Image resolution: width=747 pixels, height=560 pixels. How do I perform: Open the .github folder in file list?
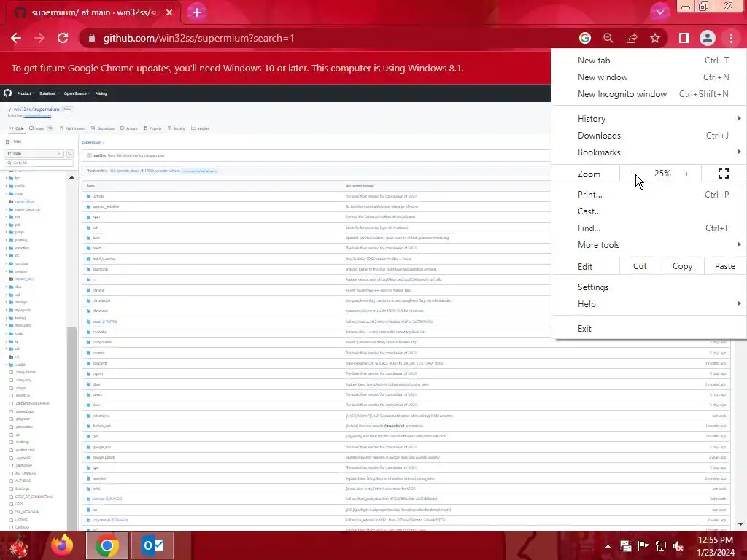coord(98,196)
